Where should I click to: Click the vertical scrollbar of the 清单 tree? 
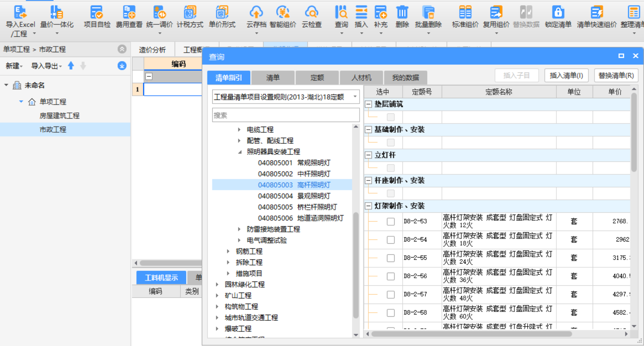pos(356,265)
